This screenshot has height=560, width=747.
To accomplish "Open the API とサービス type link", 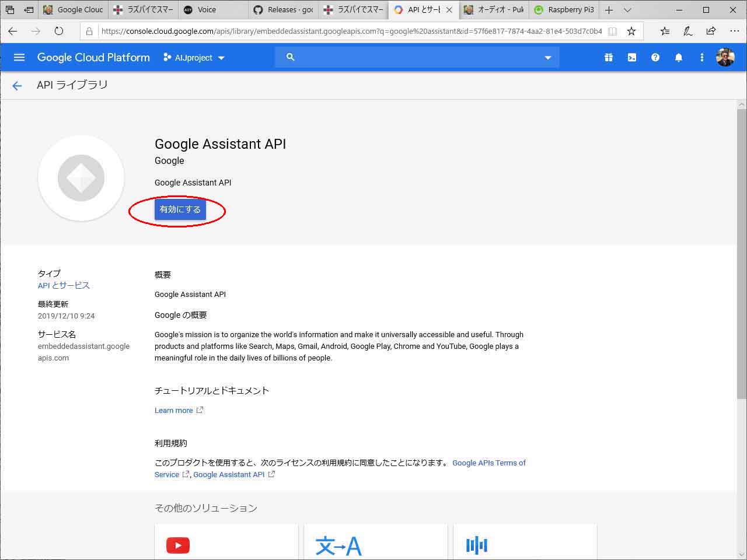I will coord(64,285).
